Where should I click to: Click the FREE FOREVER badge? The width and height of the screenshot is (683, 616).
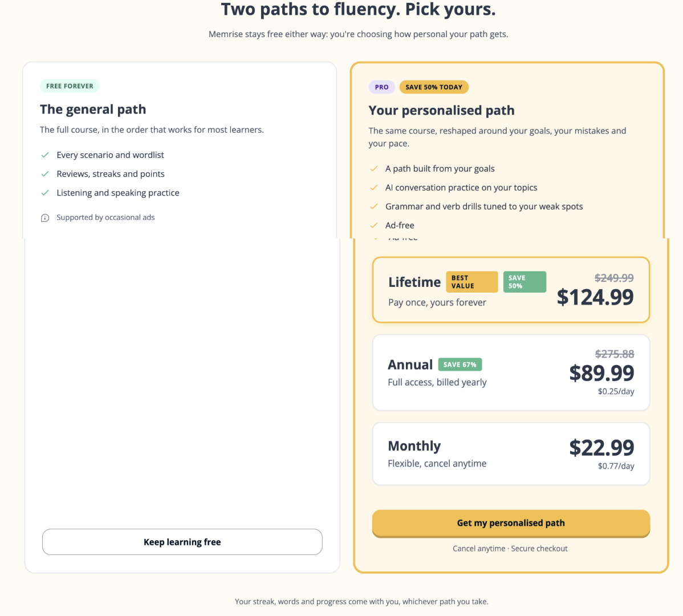[70, 86]
